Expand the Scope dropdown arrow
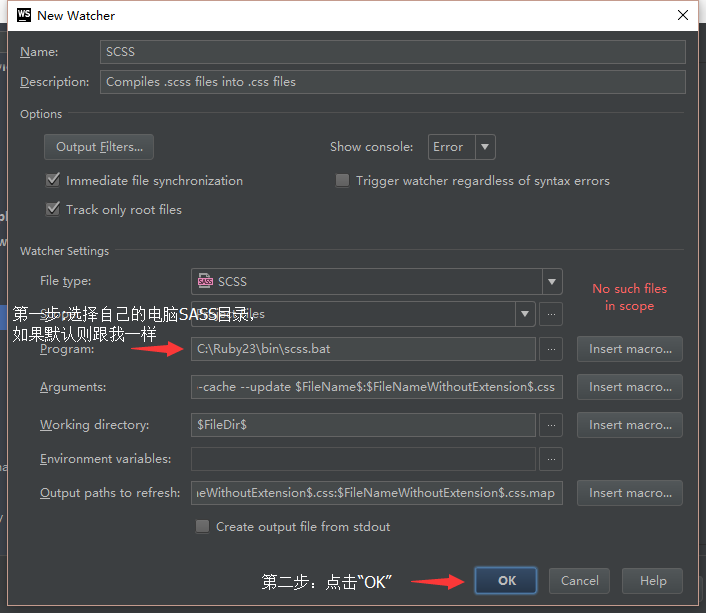 point(525,314)
